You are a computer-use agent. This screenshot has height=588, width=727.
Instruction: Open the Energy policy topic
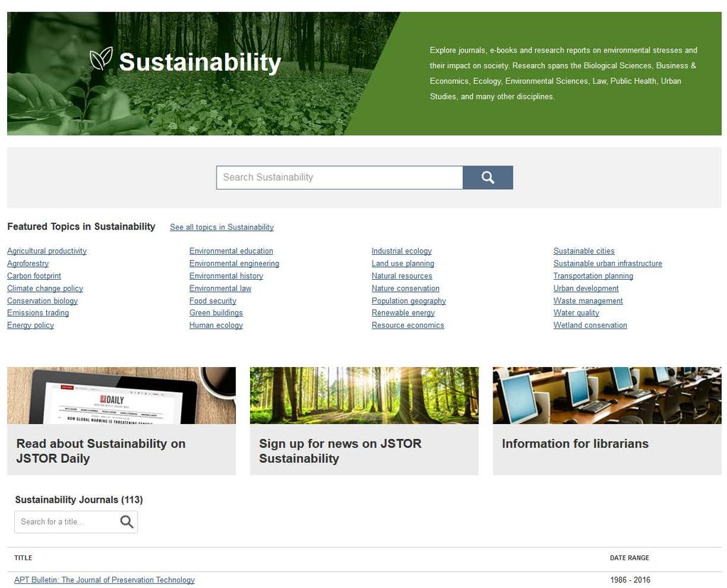point(31,325)
